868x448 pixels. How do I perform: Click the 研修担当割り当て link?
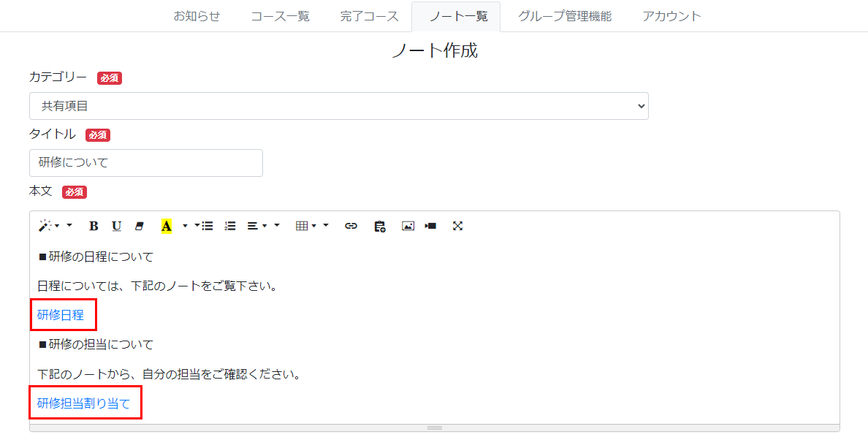pos(83,403)
